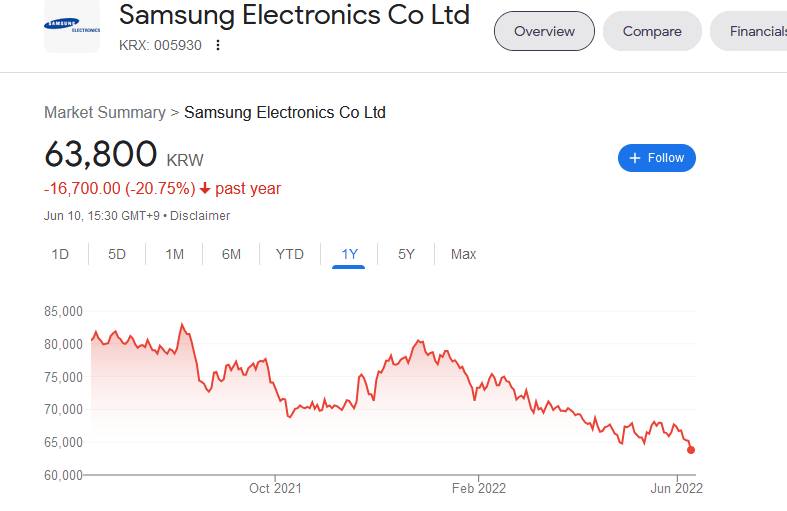Screen dimensions: 787x511
Task: Click the red down-arrow next to past year
Action: (x=205, y=188)
